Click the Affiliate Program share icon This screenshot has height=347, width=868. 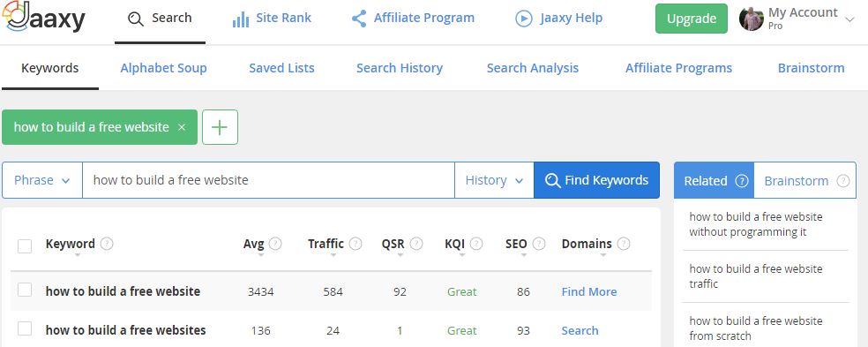359,19
